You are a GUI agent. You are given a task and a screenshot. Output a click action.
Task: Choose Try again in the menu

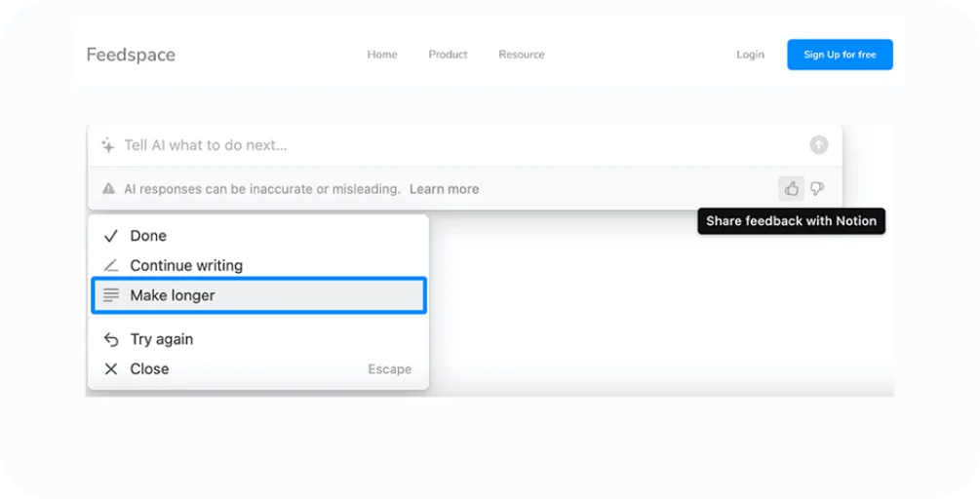(x=258, y=339)
